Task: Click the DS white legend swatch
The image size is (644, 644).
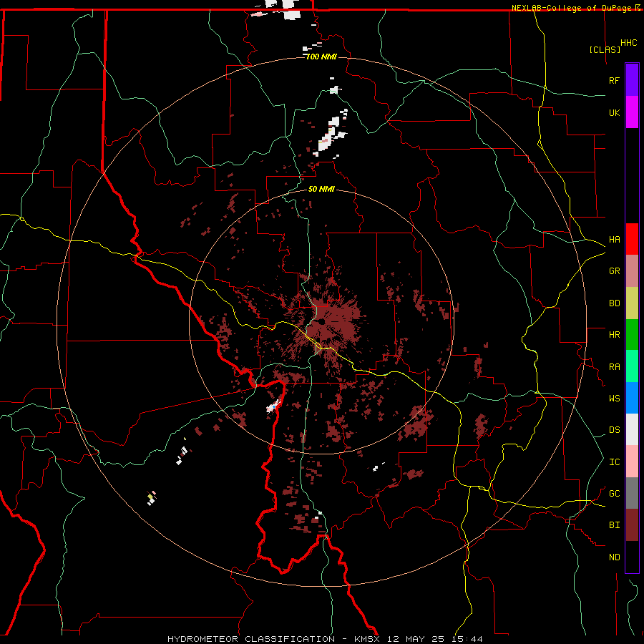Action: coord(632,429)
